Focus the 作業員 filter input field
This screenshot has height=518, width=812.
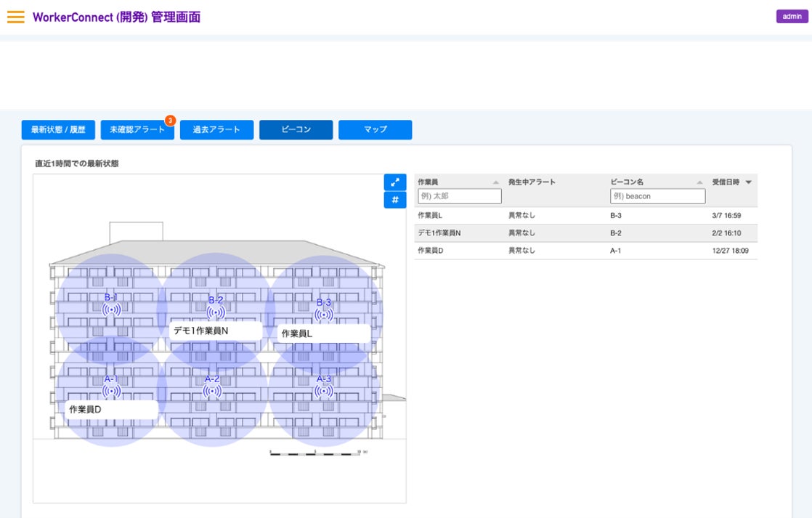[459, 196]
